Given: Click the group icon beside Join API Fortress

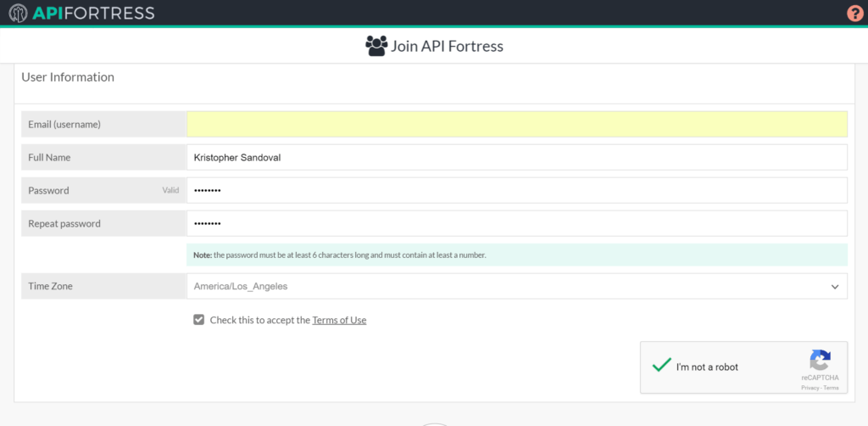Looking at the screenshot, I should pyautogui.click(x=376, y=46).
